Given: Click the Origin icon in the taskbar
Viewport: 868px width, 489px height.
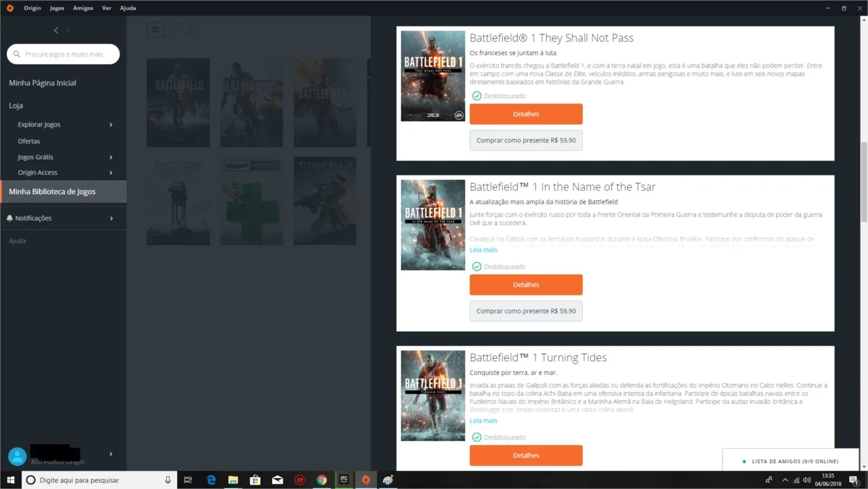Looking at the screenshot, I should tap(366, 480).
